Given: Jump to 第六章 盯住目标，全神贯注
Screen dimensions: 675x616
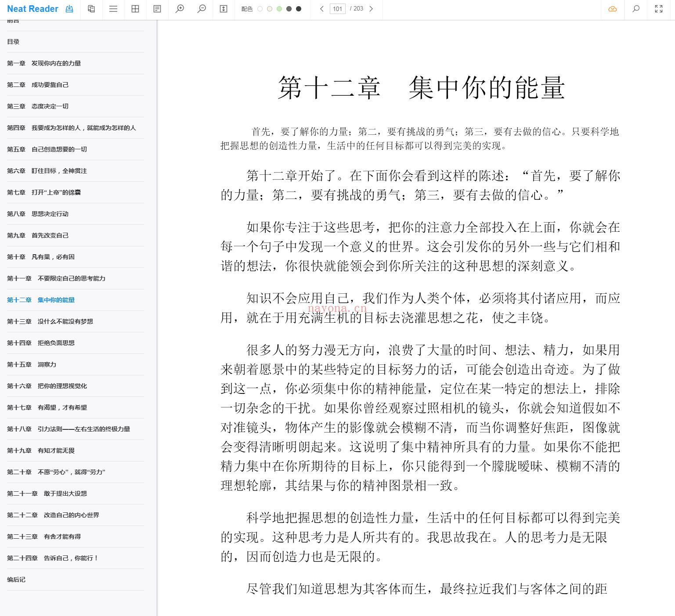Looking at the screenshot, I should pos(76,171).
